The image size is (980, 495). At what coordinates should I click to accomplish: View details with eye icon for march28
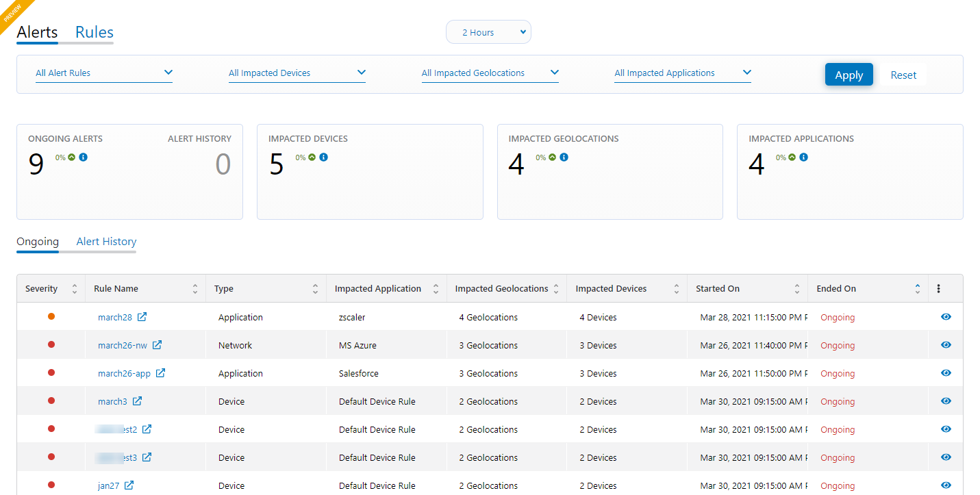946,317
